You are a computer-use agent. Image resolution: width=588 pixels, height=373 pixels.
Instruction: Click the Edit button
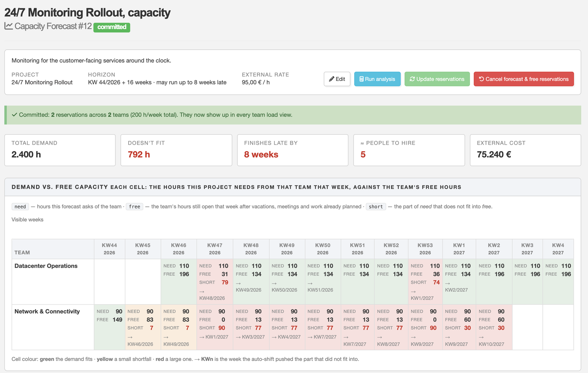point(337,79)
